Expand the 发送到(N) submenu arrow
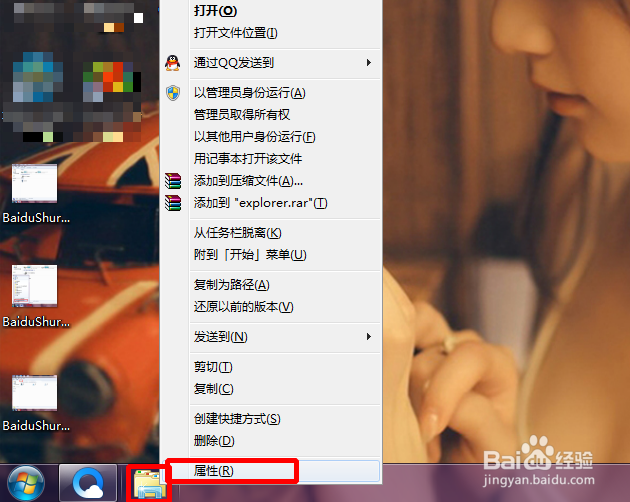630x502 pixels. pyautogui.click(x=369, y=337)
